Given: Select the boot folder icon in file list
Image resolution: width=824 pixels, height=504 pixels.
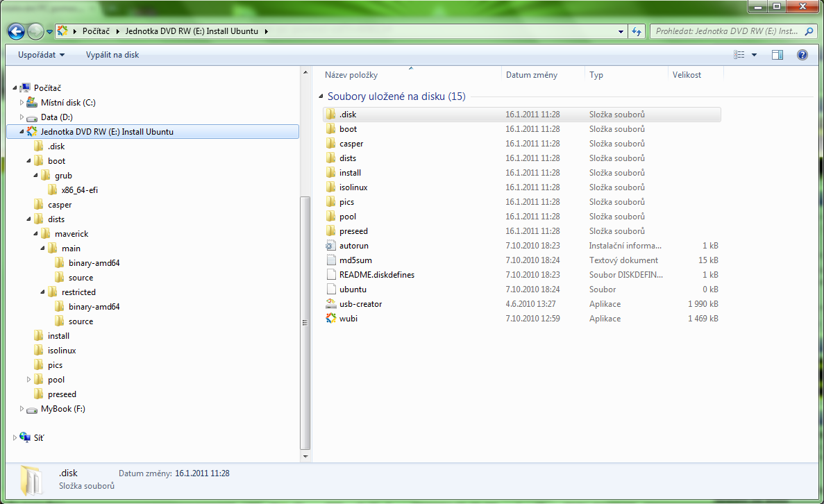Looking at the screenshot, I should click(330, 128).
